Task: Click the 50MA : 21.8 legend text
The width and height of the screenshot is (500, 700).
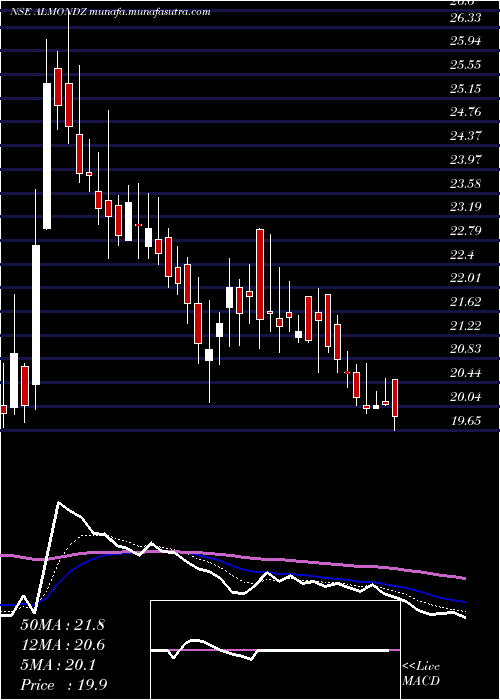Action: click(x=63, y=625)
